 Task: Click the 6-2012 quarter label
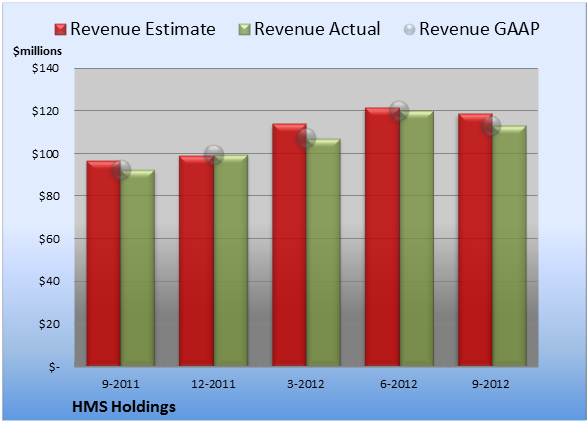pos(399,384)
